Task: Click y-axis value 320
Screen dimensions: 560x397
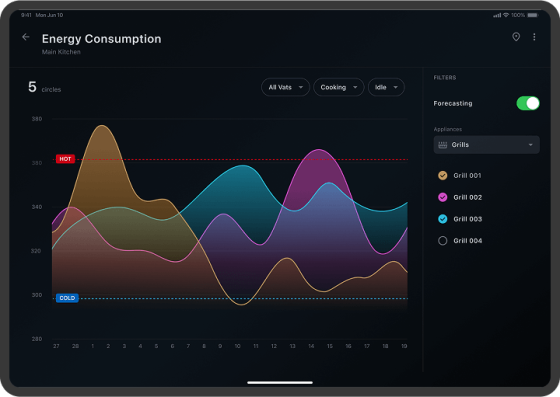Action: point(36,251)
